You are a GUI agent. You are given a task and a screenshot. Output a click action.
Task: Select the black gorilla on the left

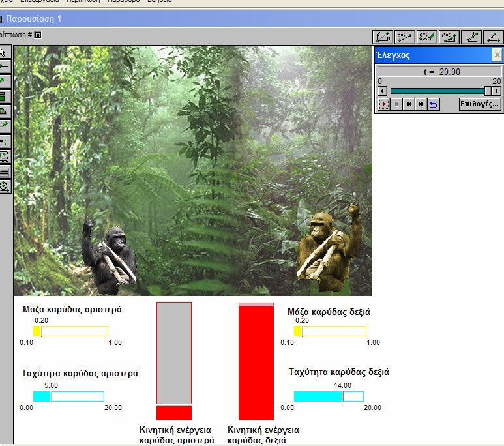point(110,257)
